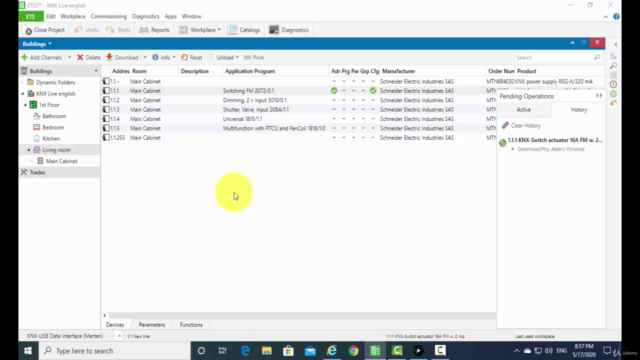Expand the Dynamic Folders node

[x=23, y=82]
